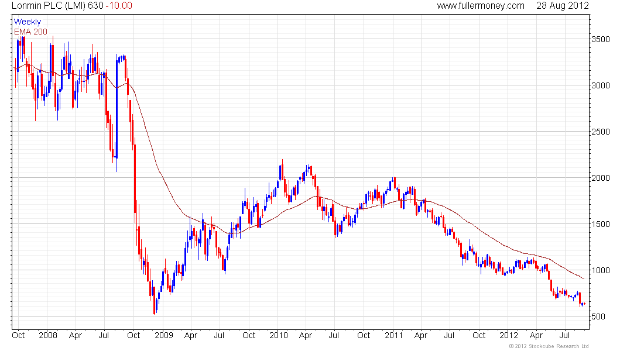Image resolution: width=644 pixels, height=351 pixels.
Task: Click the date 28 Aug 2012
Action: pyautogui.click(x=562, y=6)
